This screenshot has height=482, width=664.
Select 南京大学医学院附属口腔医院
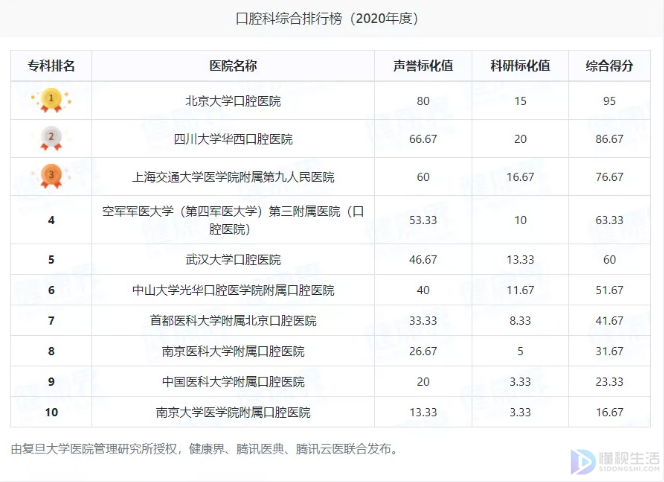(233, 412)
